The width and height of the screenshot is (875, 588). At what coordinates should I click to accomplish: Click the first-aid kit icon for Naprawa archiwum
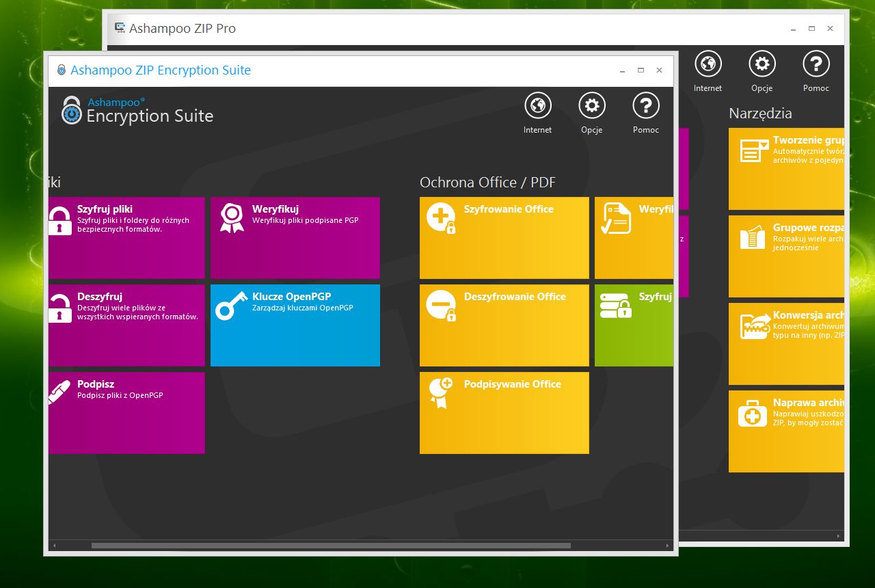click(752, 414)
